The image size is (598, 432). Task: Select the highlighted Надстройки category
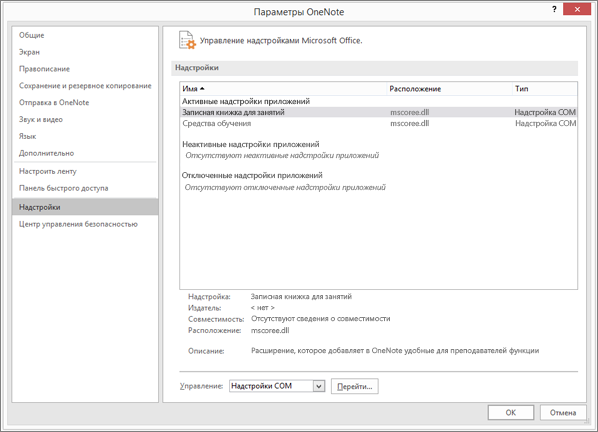tap(85, 207)
